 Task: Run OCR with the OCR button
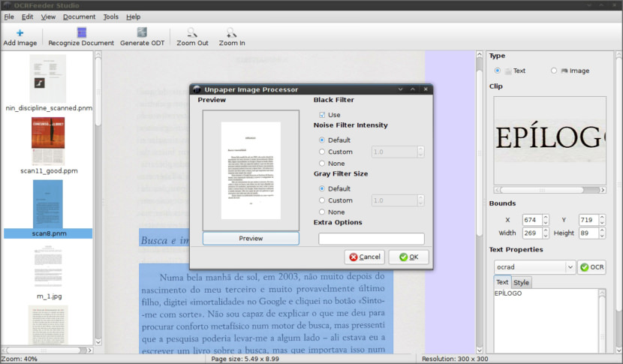591,267
